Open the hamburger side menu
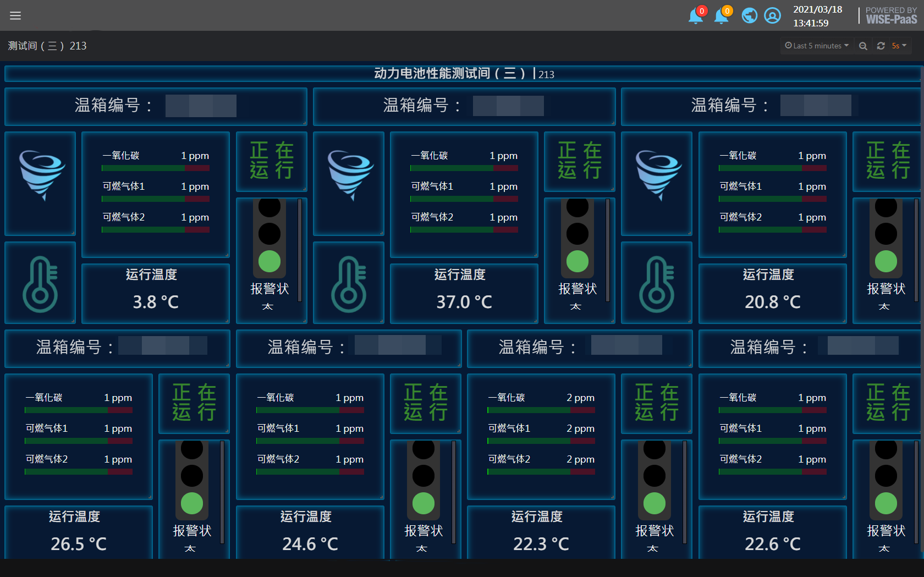The height and width of the screenshot is (577, 924). coord(15,15)
